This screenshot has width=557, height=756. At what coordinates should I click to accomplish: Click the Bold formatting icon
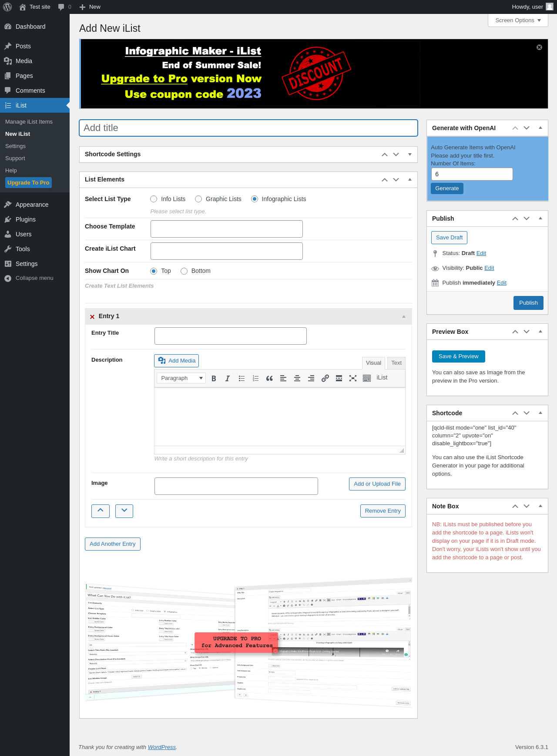click(214, 378)
